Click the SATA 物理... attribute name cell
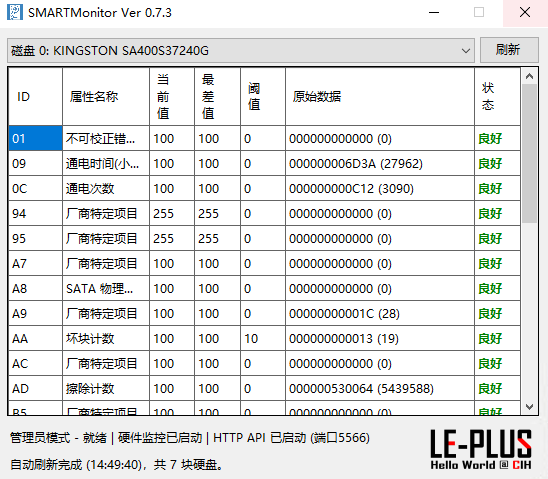This screenshot has height=479, width=548. coord(106,288)
